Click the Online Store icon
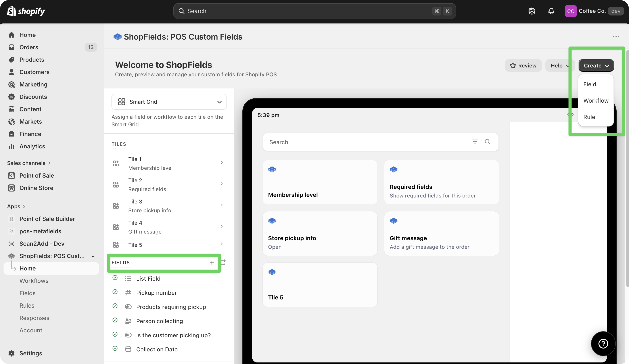The image size is (629, 364). [x=12, y=188]
